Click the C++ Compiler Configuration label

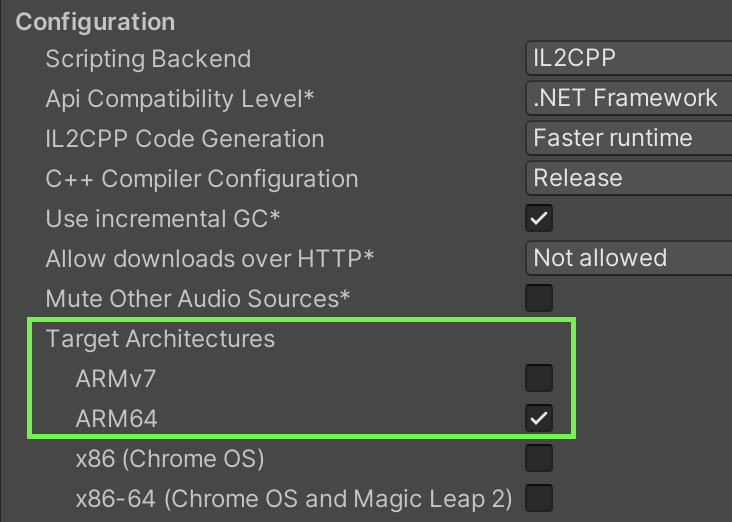click(202, 179)
